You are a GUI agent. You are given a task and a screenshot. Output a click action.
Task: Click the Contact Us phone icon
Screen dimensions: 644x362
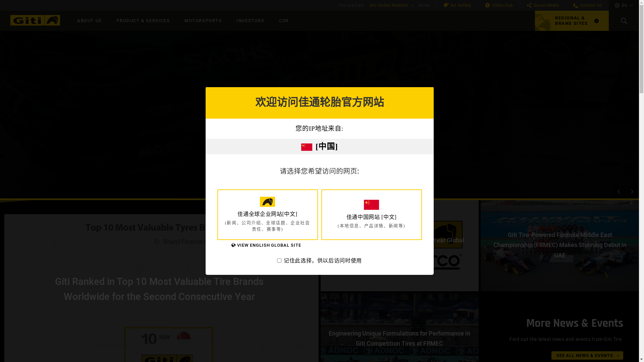click(x=576, y=5)
